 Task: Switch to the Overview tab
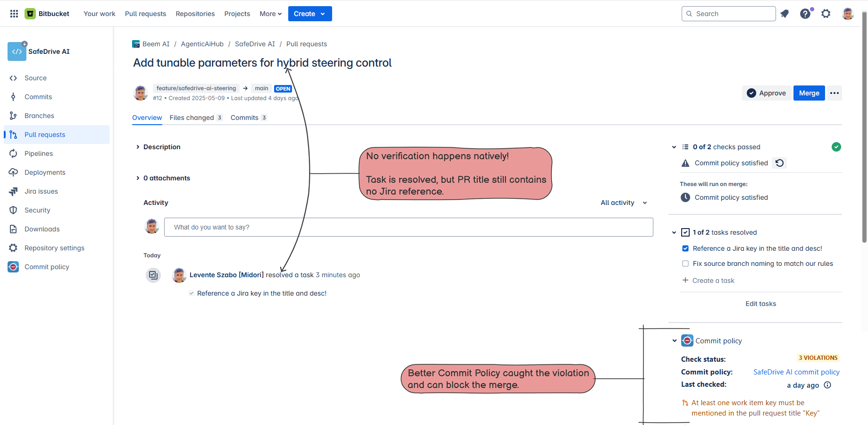147,118
